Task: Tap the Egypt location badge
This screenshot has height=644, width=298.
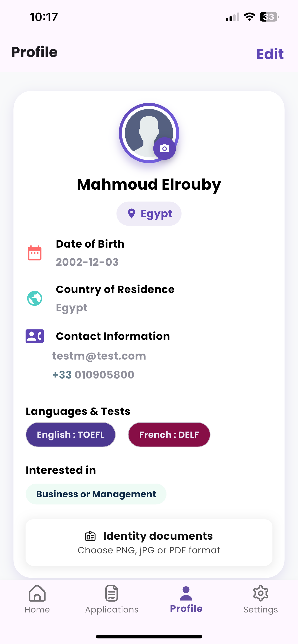Action: tap(149, 214)
